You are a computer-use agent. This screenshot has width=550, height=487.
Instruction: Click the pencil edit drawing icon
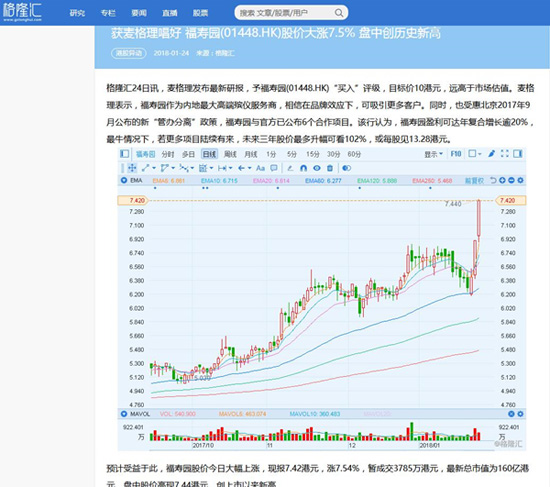290,168
